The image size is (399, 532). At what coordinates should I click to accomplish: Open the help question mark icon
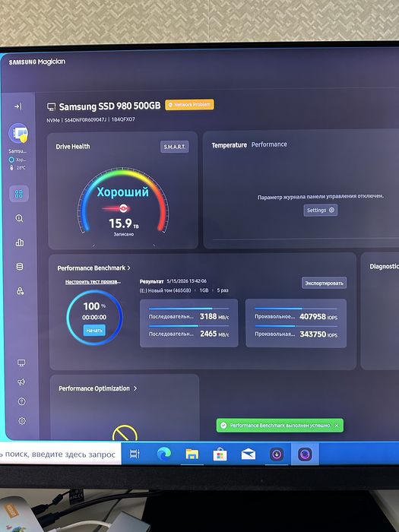22,401
